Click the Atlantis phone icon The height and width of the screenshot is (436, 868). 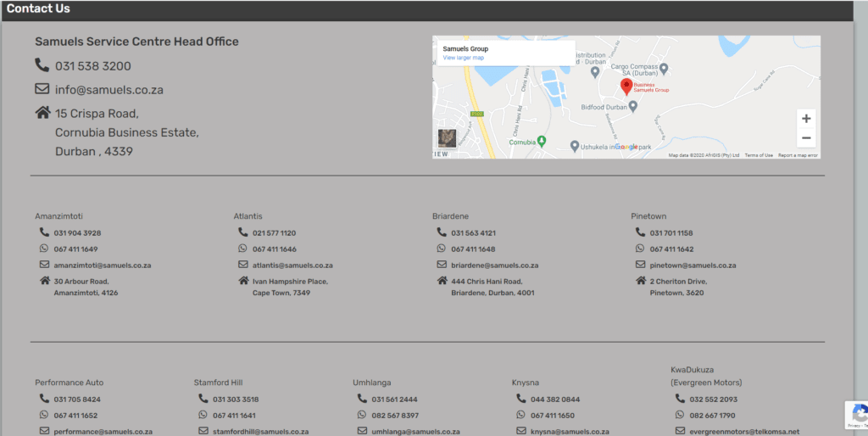[x=243, y=232]
